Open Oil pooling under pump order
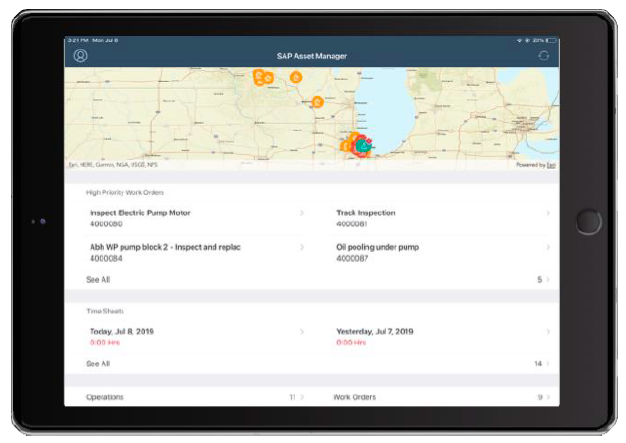Viewport: 626px width, 443px height. [443, 252]
